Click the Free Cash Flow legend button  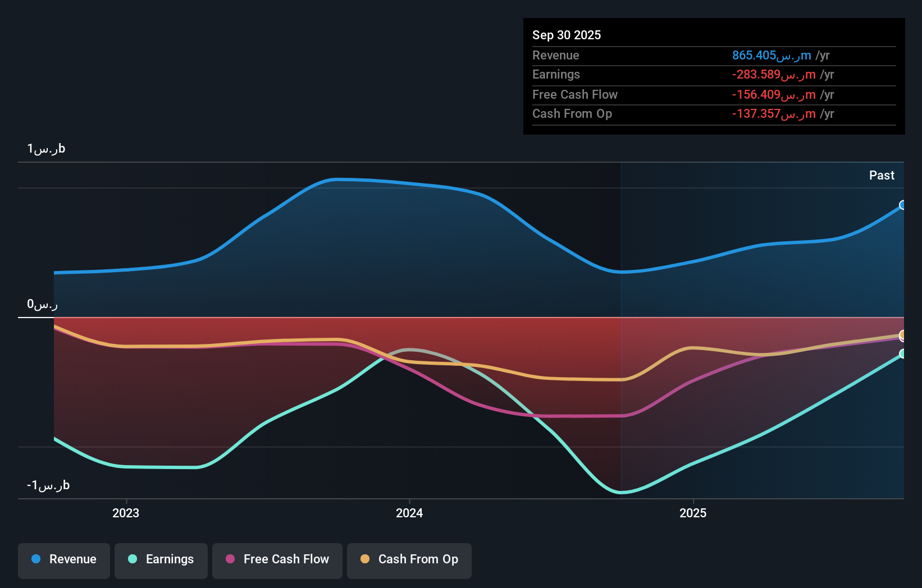click(277, 561)
